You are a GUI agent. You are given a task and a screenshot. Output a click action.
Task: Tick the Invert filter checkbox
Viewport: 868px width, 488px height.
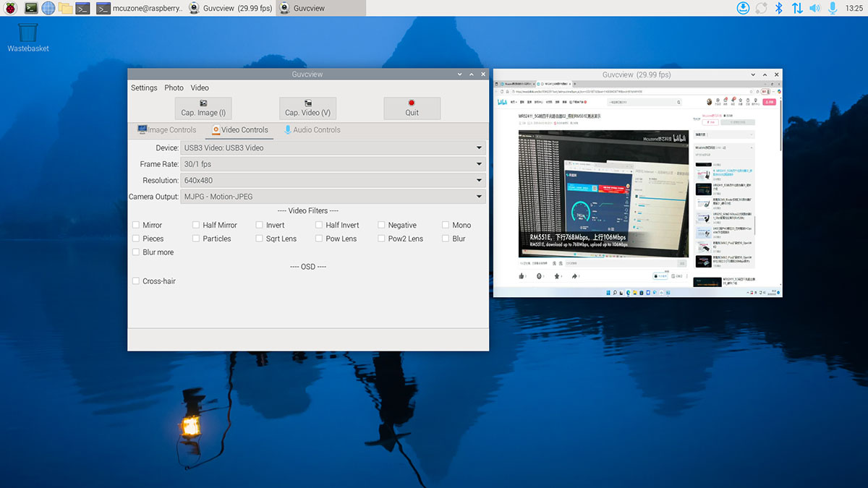(259, 225)
